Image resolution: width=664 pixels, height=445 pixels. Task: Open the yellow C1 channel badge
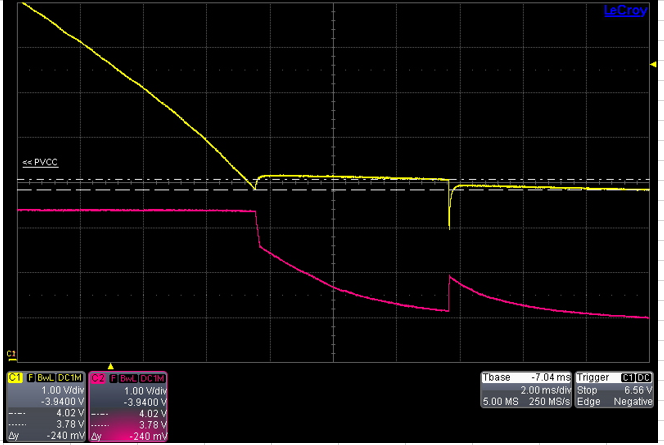(15, 377)
